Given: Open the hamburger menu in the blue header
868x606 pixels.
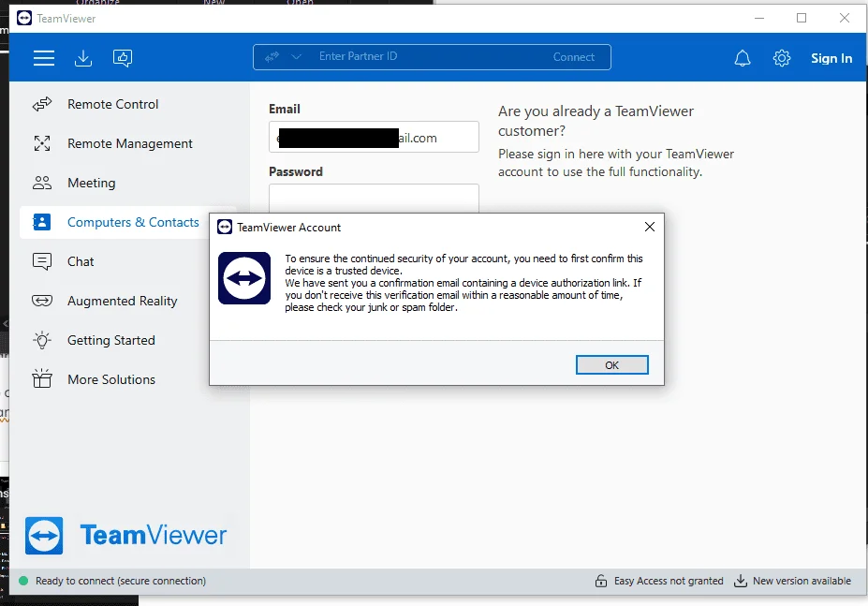Looking at the screenshot, I should tap(44, 58).
